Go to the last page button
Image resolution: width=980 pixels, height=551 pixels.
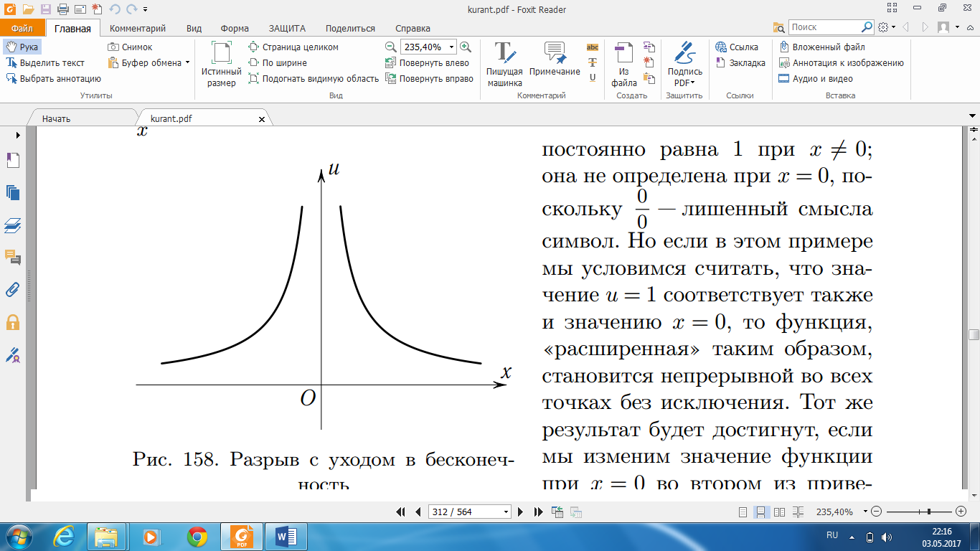click(x=538, y=512)
